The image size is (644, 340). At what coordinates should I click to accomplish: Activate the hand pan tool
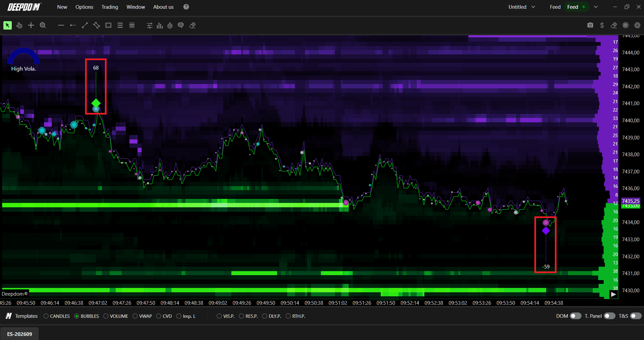pos(19,25)
